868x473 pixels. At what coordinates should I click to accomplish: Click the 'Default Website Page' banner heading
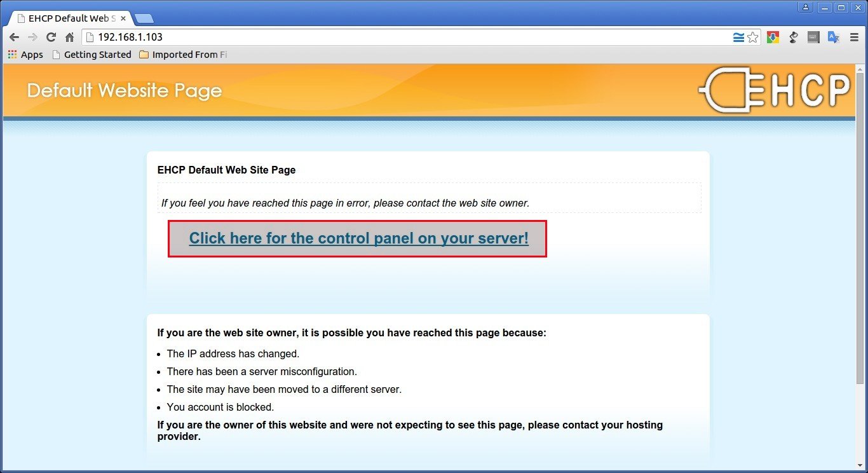125,91
